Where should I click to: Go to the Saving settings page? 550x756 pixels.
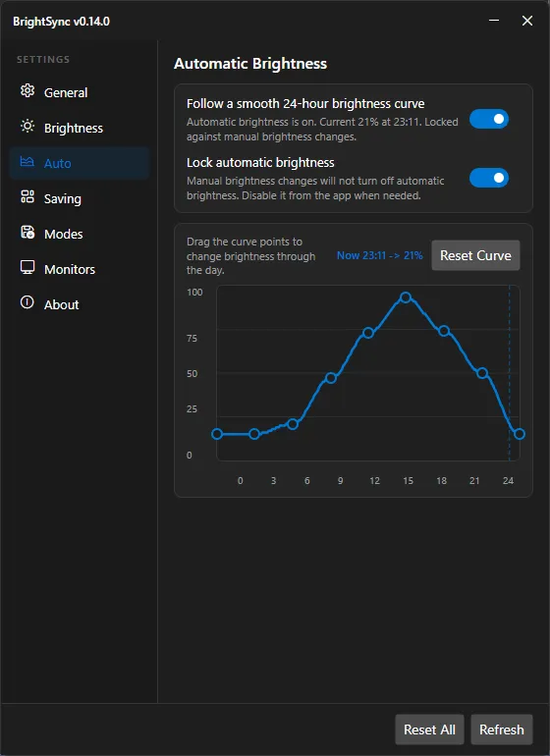pos(80,198)
